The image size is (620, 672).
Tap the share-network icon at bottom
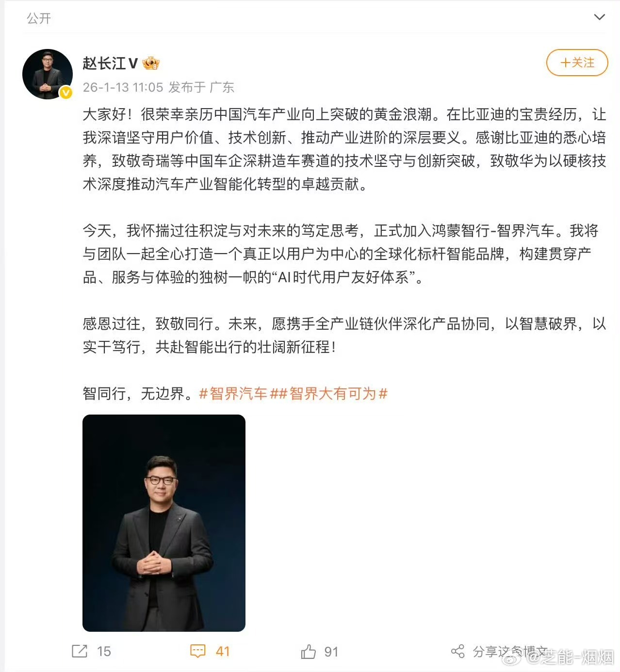pyautogui.click(x=457, y=651)
